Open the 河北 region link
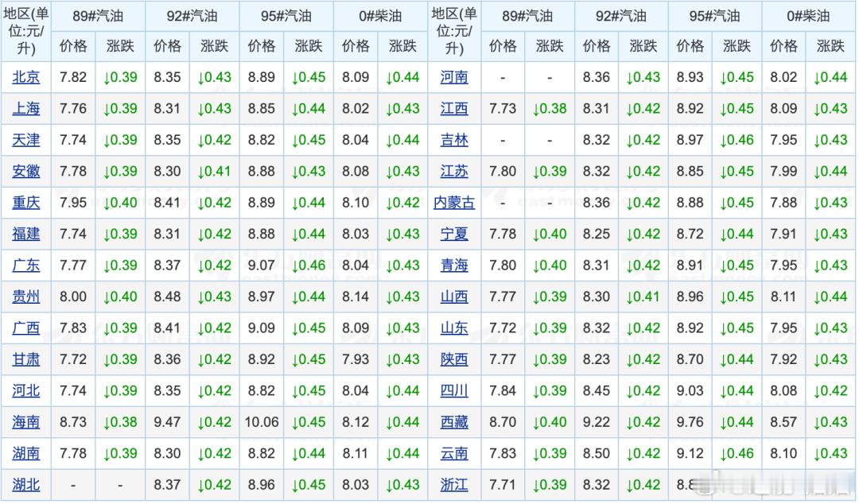This screenshot has height=504, width=859. tap(25, 390)
